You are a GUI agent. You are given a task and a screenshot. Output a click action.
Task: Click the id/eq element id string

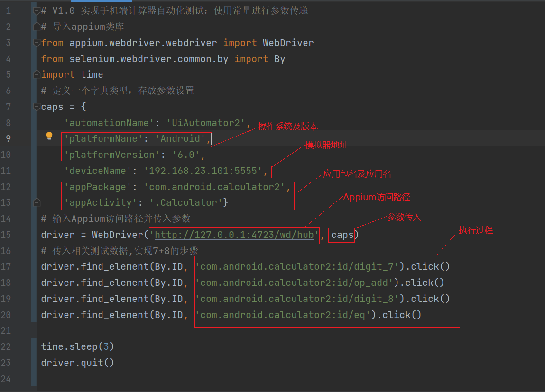[x=283, y=315]
